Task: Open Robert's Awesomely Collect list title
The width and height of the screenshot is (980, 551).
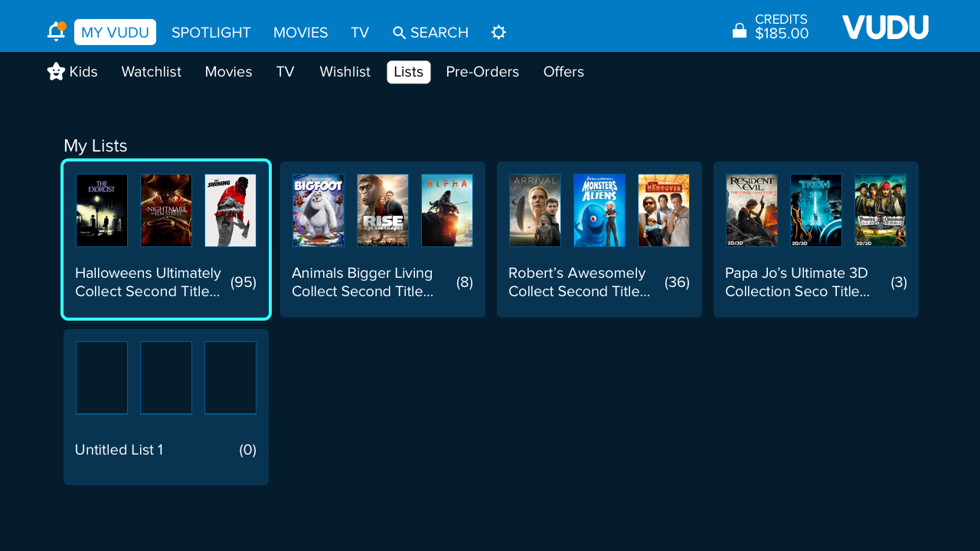Action: point(580,282)
